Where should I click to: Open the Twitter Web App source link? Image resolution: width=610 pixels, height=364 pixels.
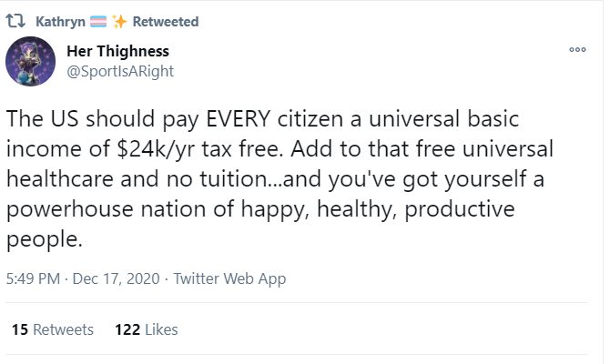click(229, 278)
